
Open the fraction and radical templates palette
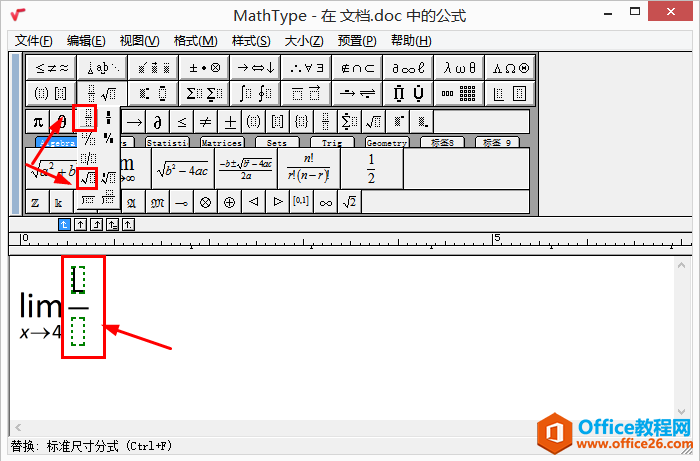tap(102, 93)
